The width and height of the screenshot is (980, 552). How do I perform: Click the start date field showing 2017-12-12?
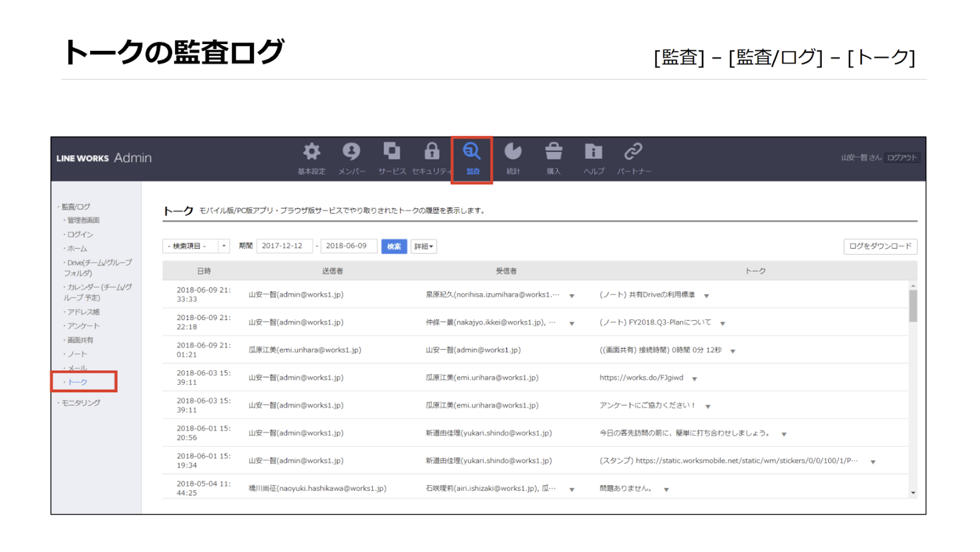[284, 245]
